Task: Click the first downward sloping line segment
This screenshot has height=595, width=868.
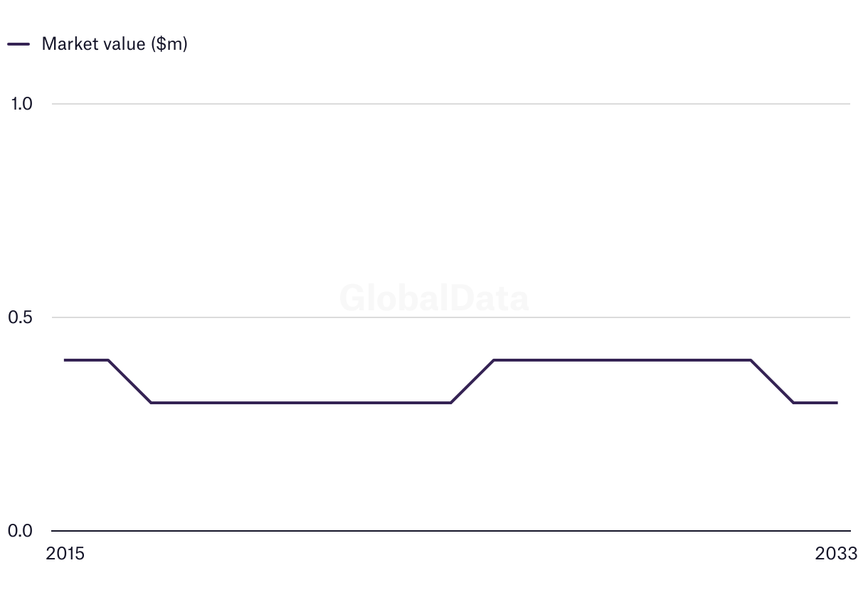Action: point(129,381)
